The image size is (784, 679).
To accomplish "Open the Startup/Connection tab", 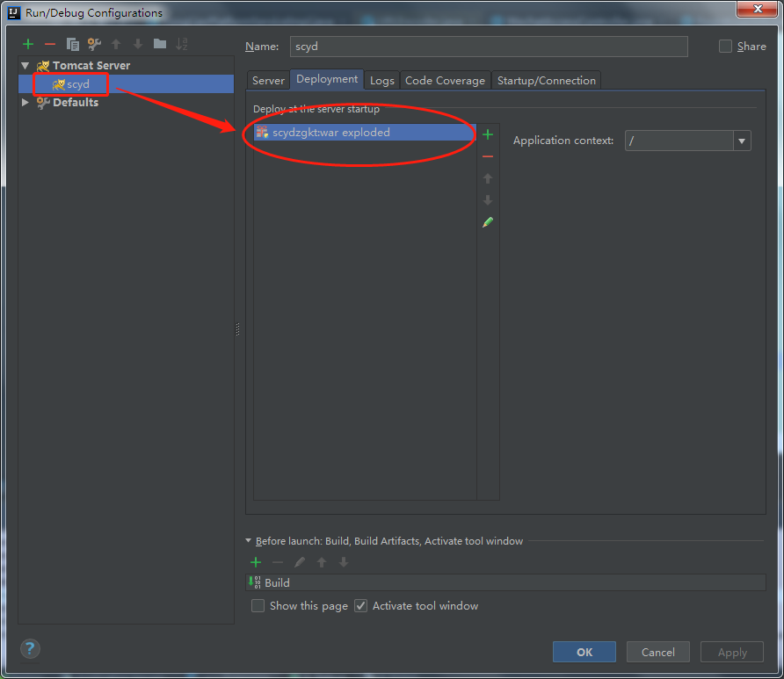I will [546, 80].
